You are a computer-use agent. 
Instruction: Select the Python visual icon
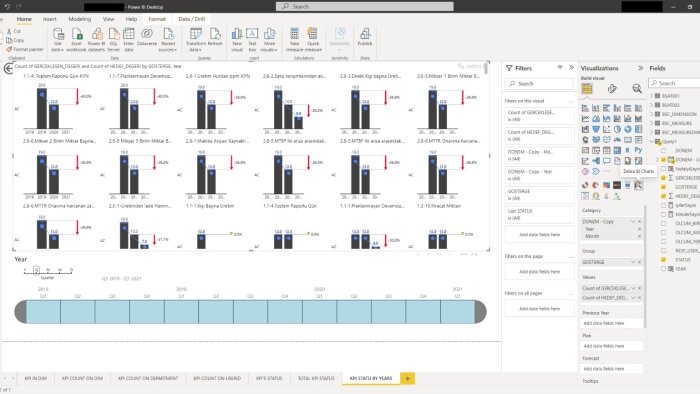click(x=638, y=150)
